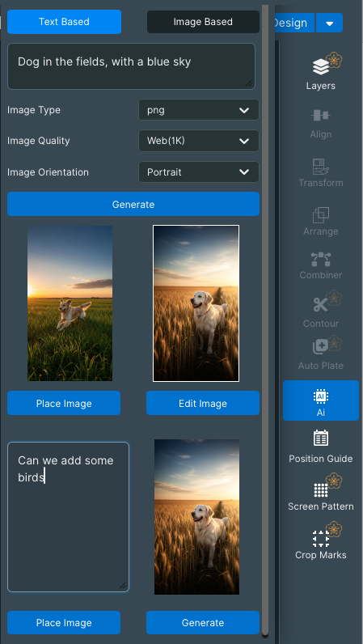Switch to the Image Based tab

[x=203, y=22]
